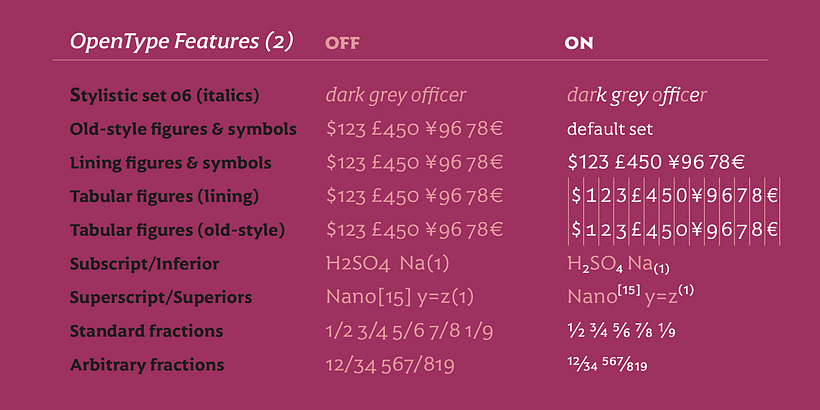Click the "Subscript/Inferior" feature label
Screen dimensions: 820x410
tap(144, 264)
